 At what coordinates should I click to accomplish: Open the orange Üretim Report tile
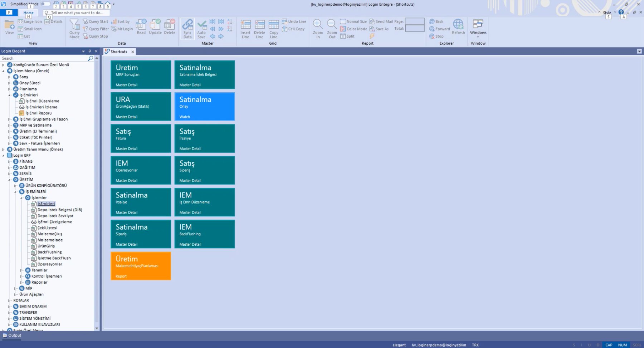[x=141, y=266]
